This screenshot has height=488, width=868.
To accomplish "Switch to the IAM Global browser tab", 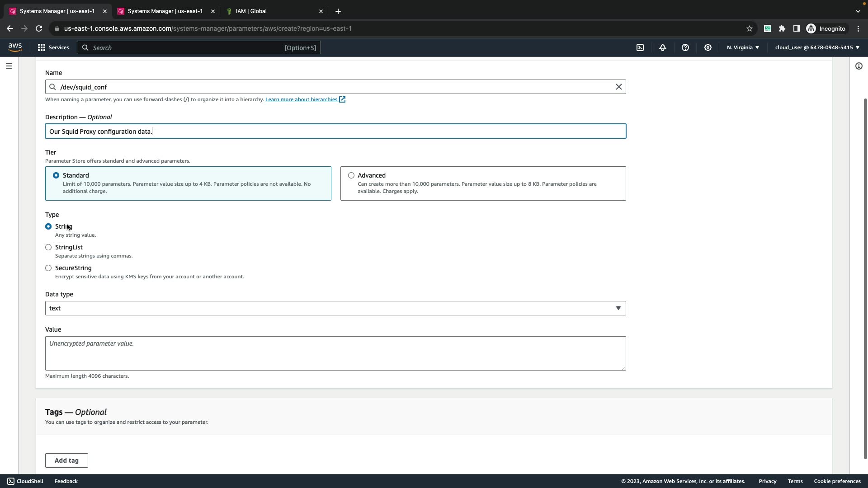I will pyautogui.click(x=251, y=11).
